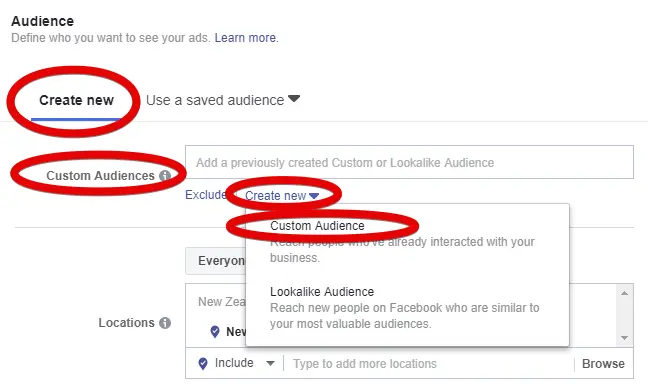
Task: Click the Exclude link
Action: click(x=205, y=195)
